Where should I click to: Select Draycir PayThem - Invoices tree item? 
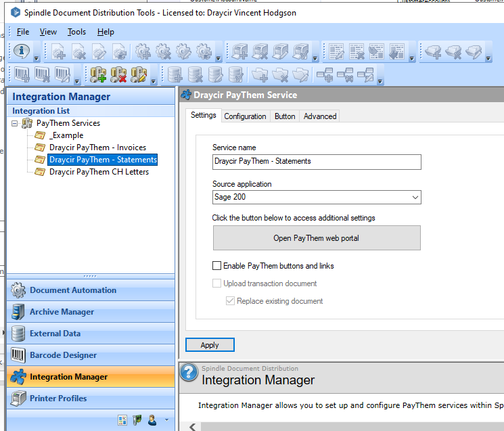coord(97,148)
